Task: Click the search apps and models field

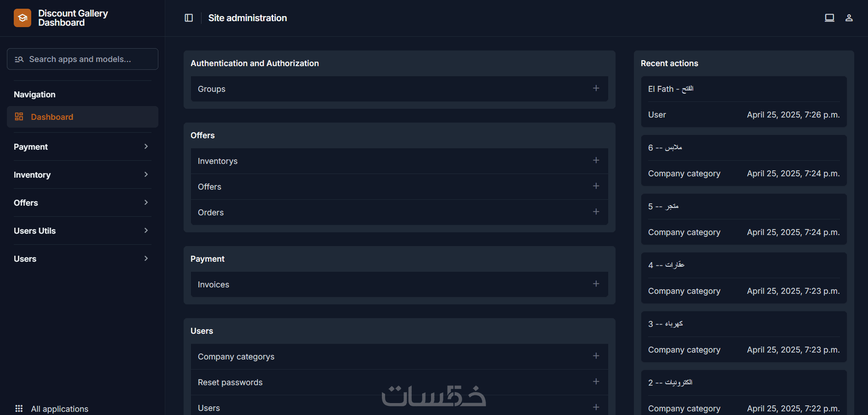Action: click(x=83, y=59)
